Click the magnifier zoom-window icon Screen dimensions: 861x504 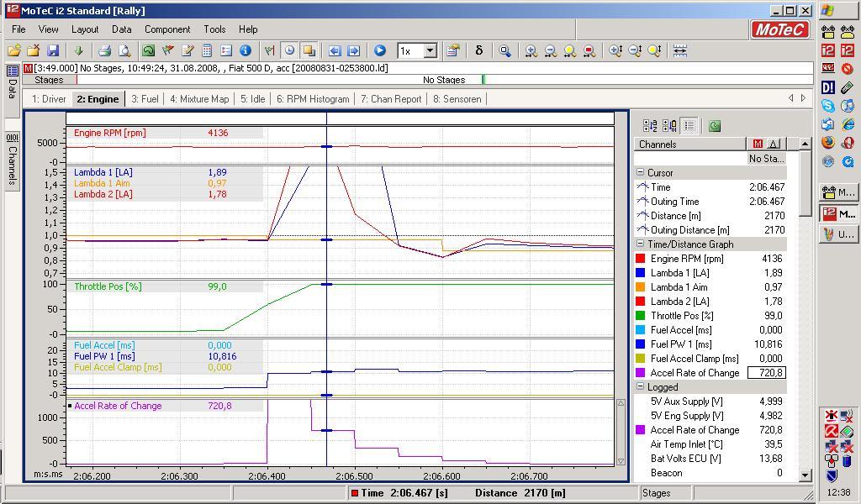(504, 51)
